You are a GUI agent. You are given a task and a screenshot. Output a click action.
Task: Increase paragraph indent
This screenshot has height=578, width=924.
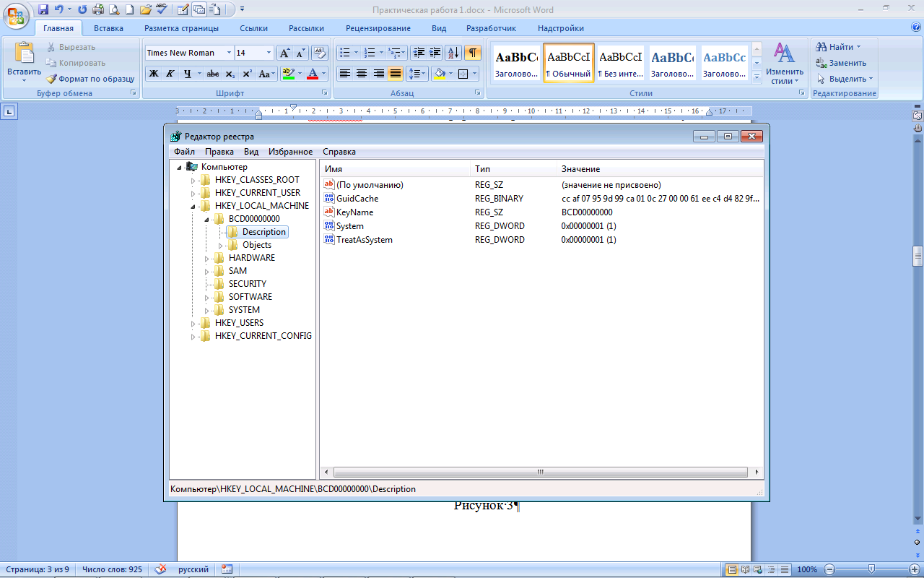point(435,53)
